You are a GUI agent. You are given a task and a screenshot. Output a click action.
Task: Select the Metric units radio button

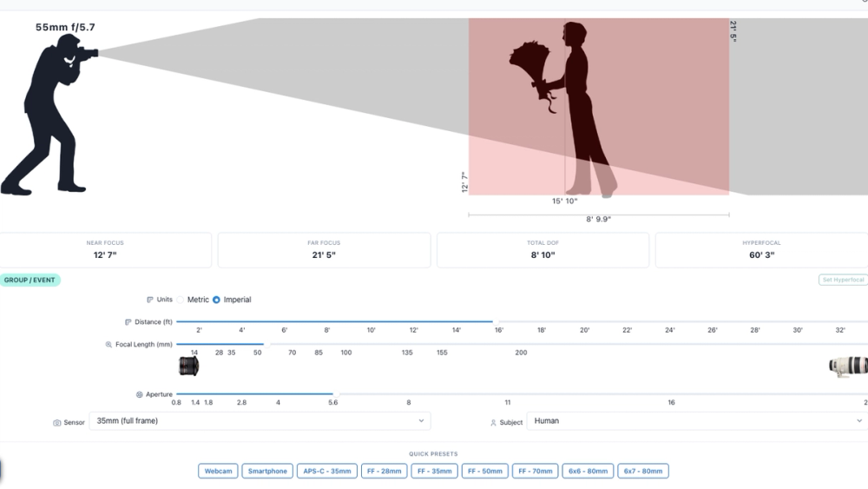(x=180, y=300)
